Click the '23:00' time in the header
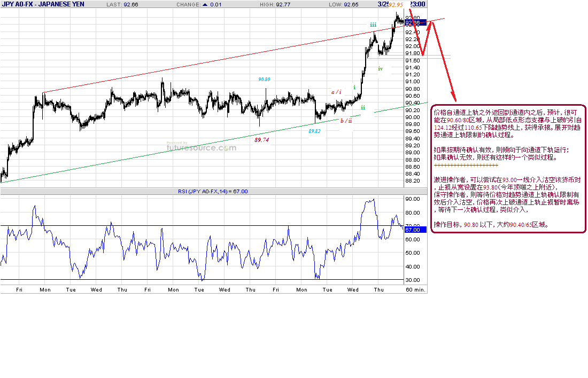Screen dimensions: 588x378 [x=417, y=4]
